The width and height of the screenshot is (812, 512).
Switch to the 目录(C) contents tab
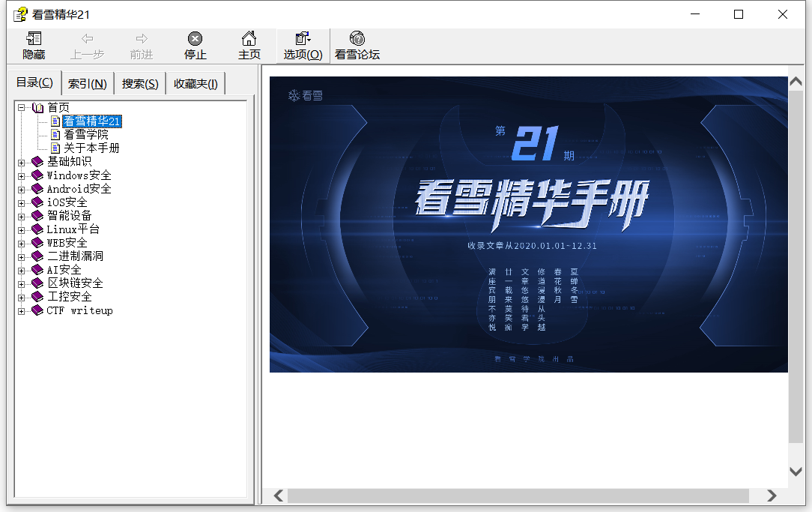tap(34, 82)
